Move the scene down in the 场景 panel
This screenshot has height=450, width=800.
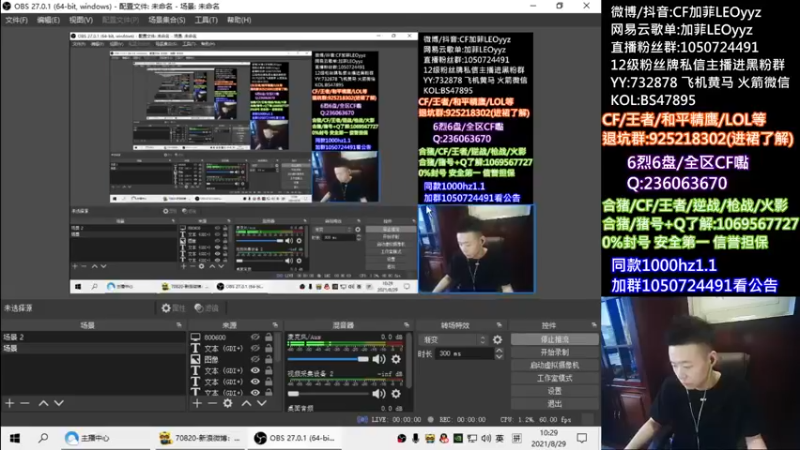click(x=59, y=403)
